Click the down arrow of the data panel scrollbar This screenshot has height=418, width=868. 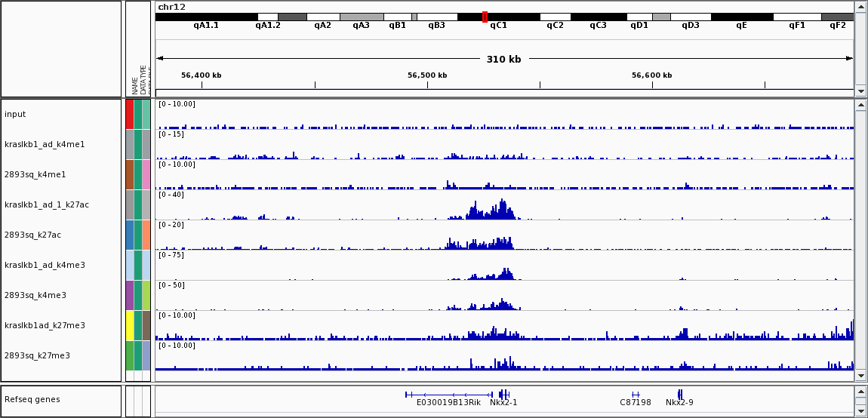(861, 375)
